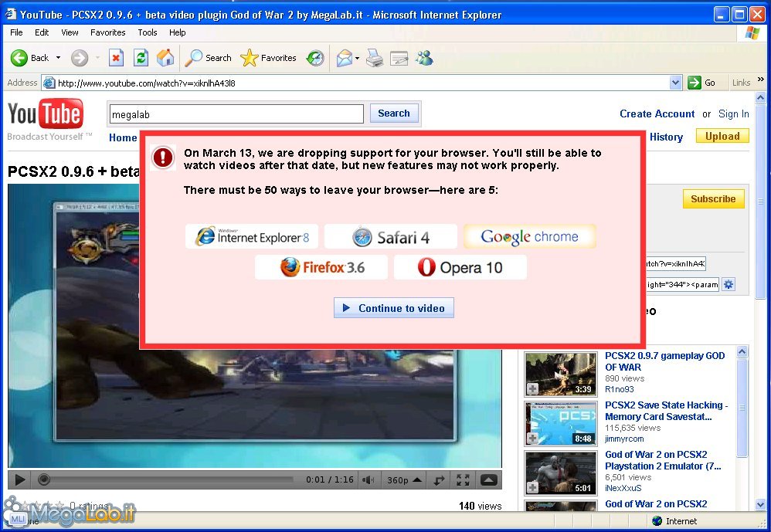The width and height of the screenshot is (771, 532).
Task: Open the Favorites menu
Action: tap(107, 32)
